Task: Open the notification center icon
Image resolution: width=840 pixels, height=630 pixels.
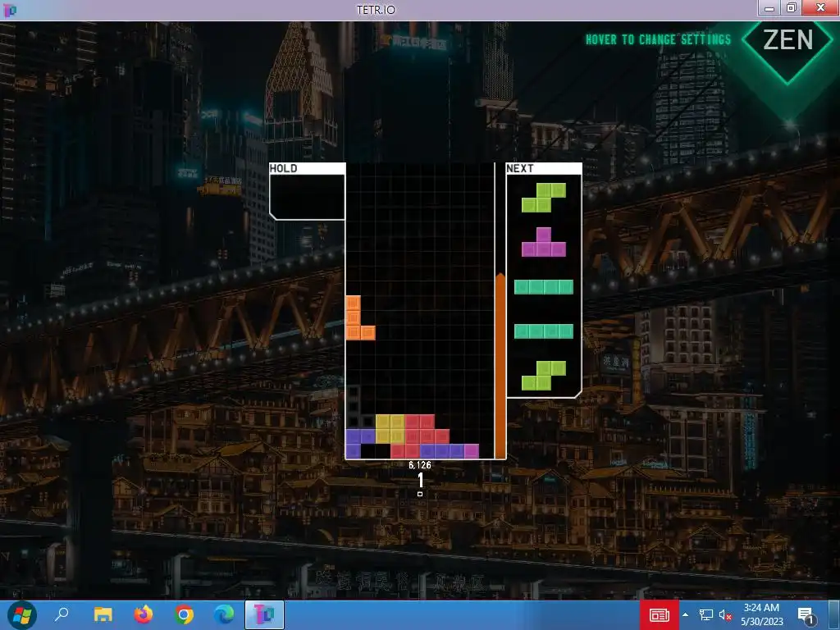Action: click(806, 615)
